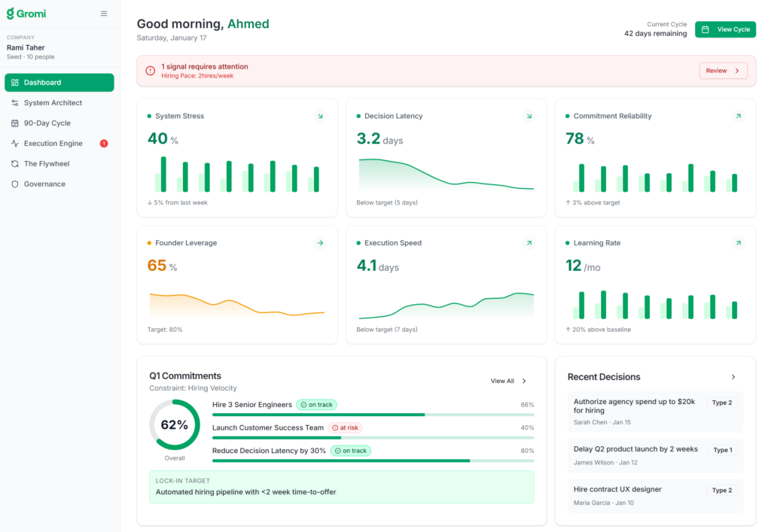Screen dimensions: 771x532
Task: Click Founder Leverage right-arrow icon
Action: [320, 243]
